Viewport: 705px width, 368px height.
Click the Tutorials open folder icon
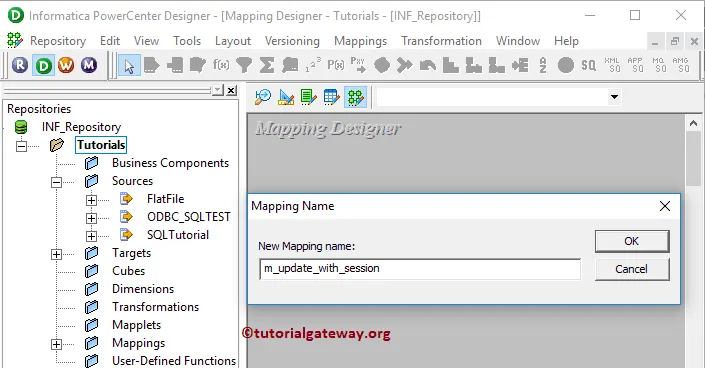click(x=57, y=145)
